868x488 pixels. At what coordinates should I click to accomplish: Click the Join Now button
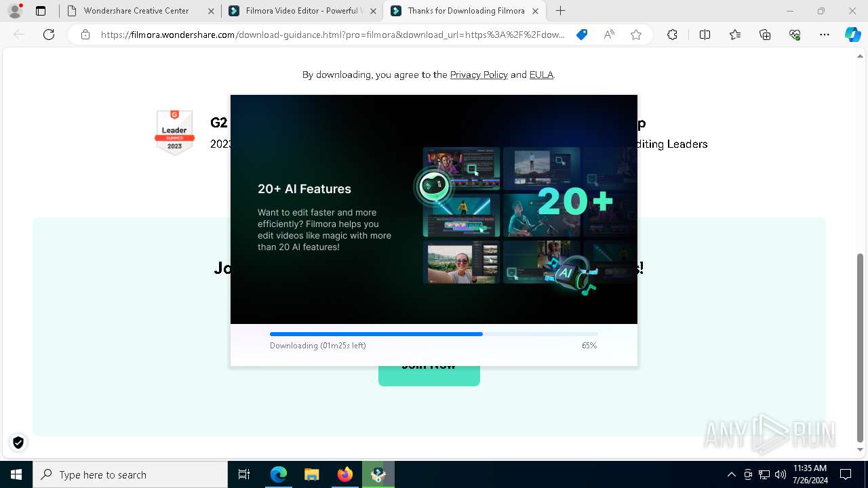tap(429, 375)
